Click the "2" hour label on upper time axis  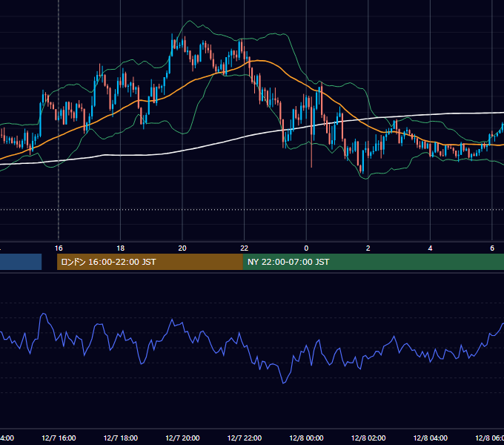click(x=368, y=248)
